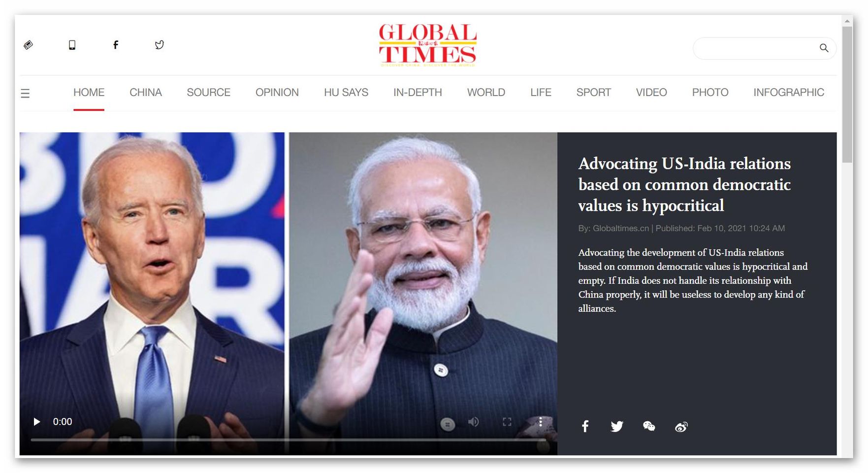Open Global Times Facebook page in header
This screenshot has height=473, width=868.
(x=116, y=45)
